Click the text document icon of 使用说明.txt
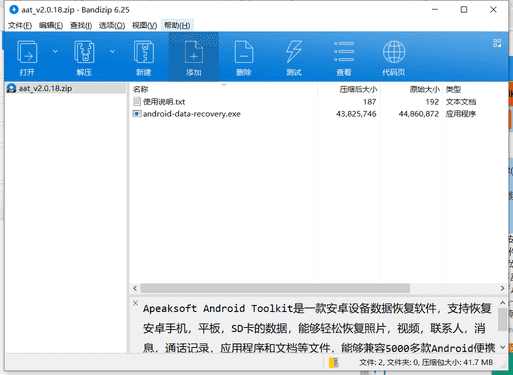 (x=137, y=102)
